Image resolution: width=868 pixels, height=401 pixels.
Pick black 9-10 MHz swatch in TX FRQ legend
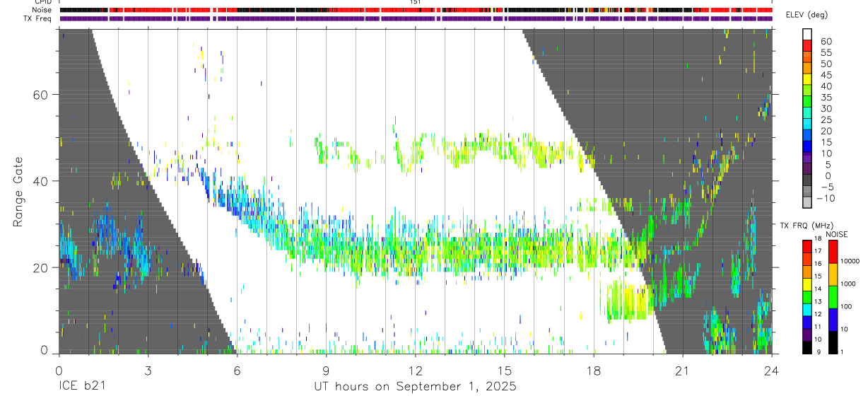(807, 347)
